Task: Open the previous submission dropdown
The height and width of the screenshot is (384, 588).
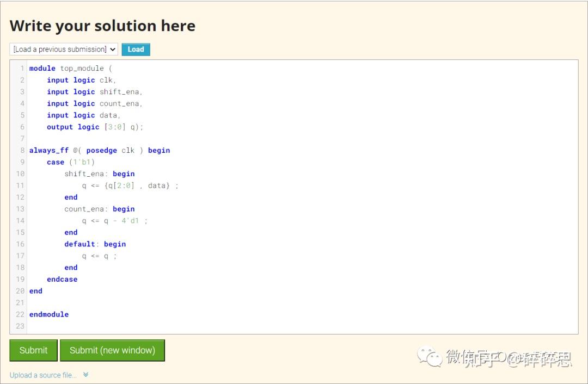Action: click(63, 49)
